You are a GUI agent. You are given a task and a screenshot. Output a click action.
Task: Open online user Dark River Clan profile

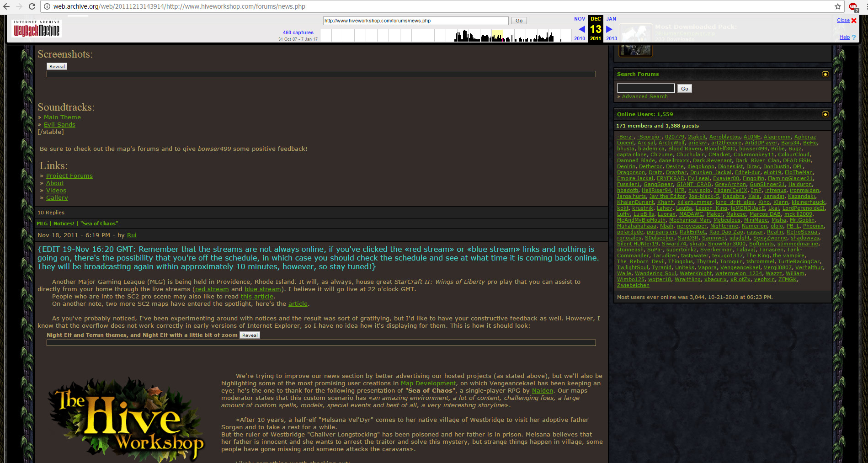[757, 161]
